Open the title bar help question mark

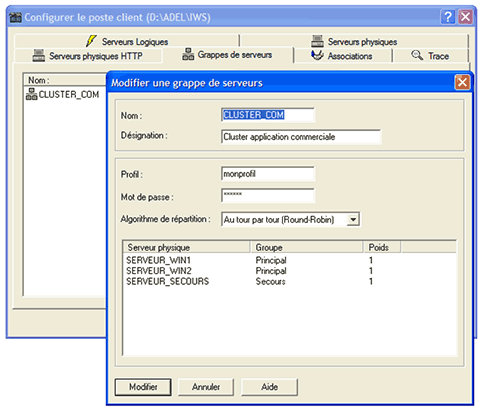pos(448,17)
